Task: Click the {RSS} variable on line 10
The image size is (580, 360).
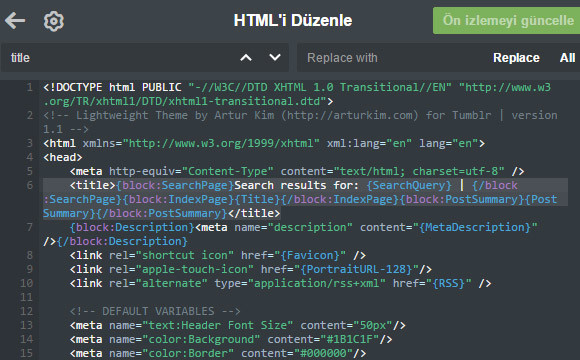Action: (x=449, y=283)
